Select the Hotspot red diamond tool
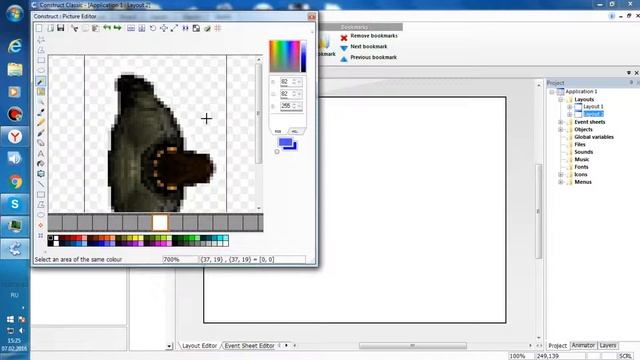This screenshot has height=360, width=640. coord(41,225)
